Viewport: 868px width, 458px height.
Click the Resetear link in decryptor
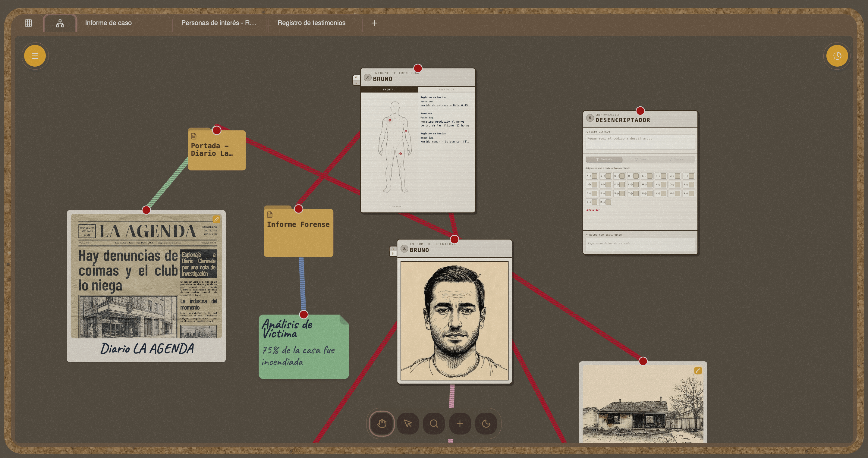point(593,210)
